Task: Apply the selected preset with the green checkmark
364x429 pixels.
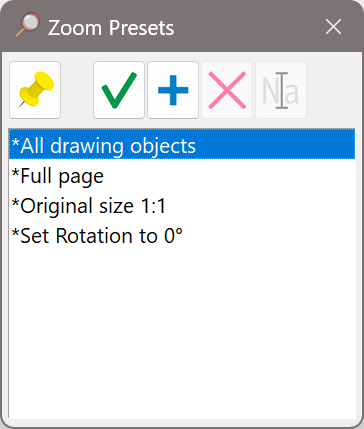Action: pyautogui.click(x=119, y=90)
